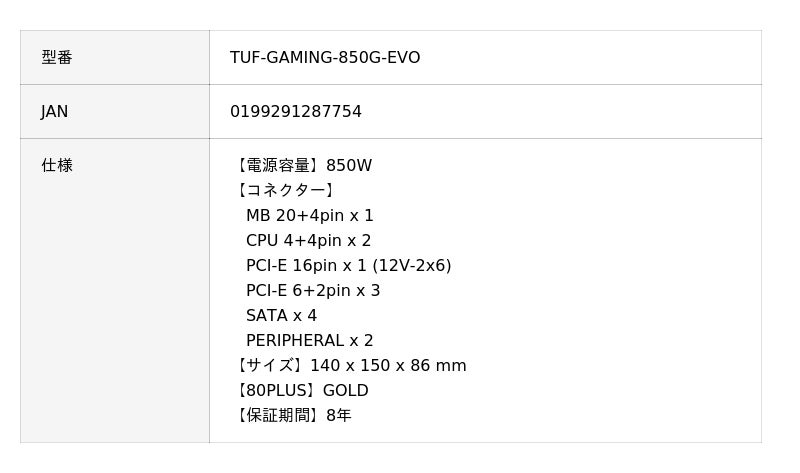Click the JAN code 0199291287754

click(296, 112)
